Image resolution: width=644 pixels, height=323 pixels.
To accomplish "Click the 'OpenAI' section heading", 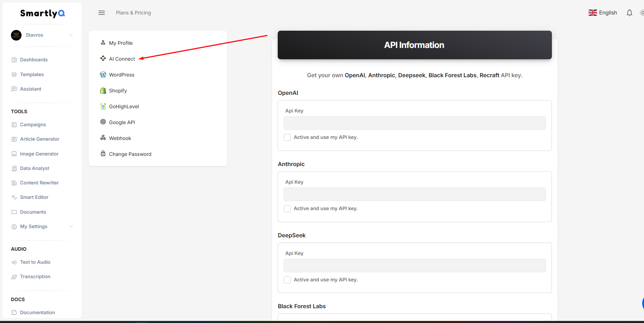I will click(288, 93).
